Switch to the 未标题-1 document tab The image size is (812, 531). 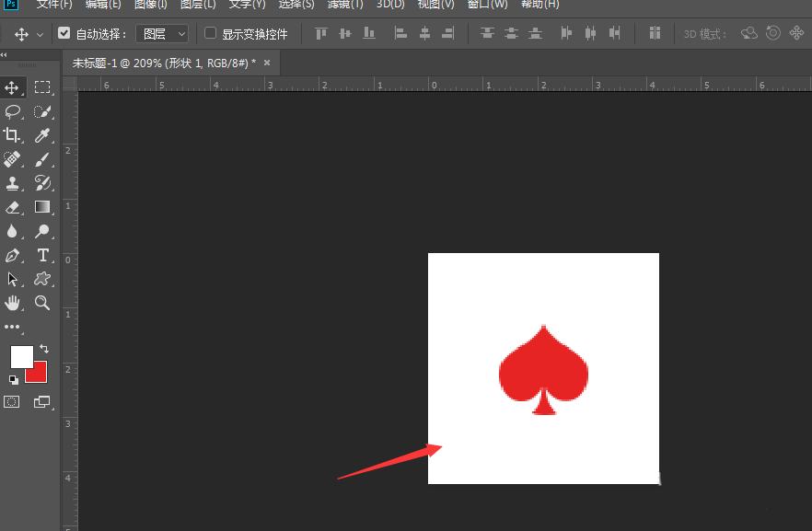click(164, 63)
